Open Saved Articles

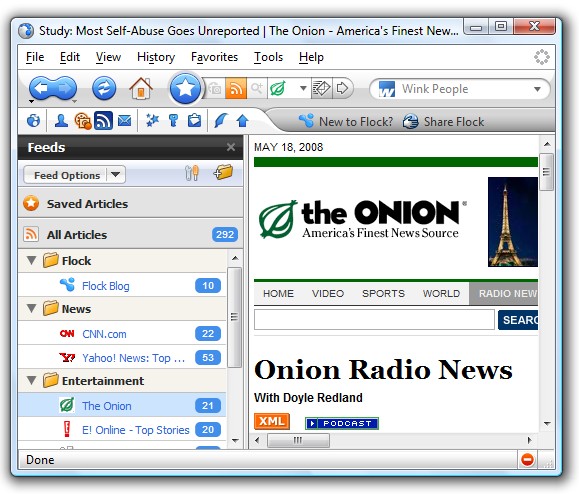point(130,203)
